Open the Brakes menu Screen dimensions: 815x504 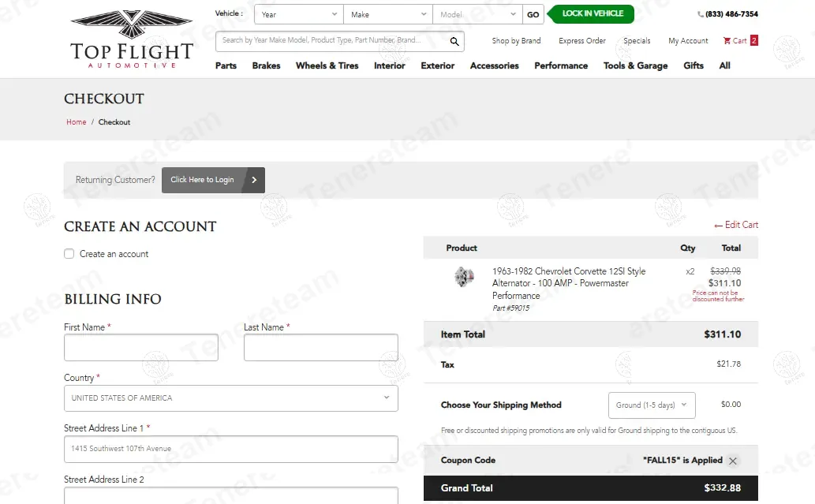point(266,65)
